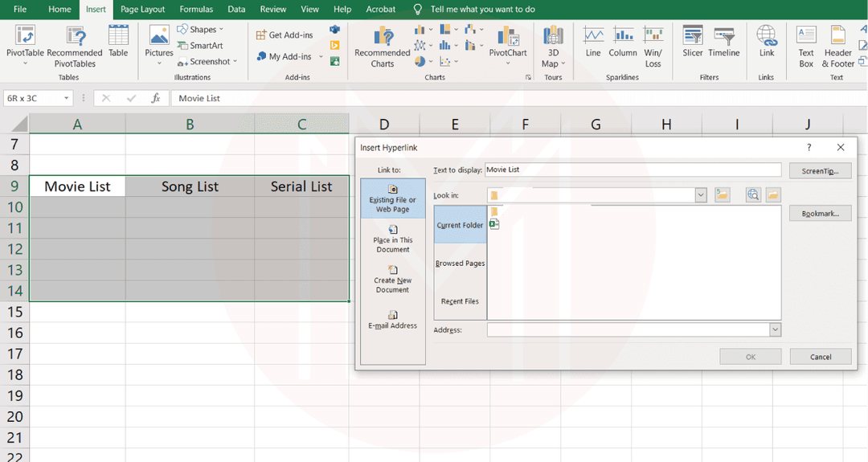Go up one folder in dialog

pos(722,195)
